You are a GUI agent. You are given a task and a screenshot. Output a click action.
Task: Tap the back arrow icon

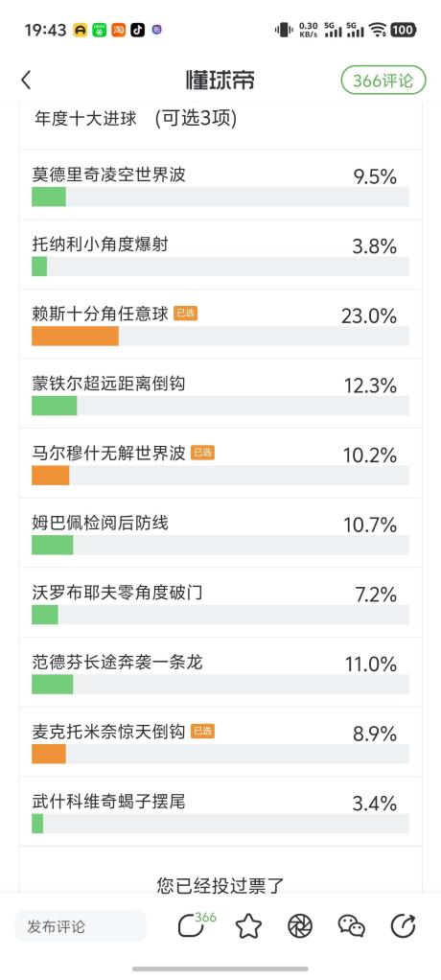coord(26,81)
